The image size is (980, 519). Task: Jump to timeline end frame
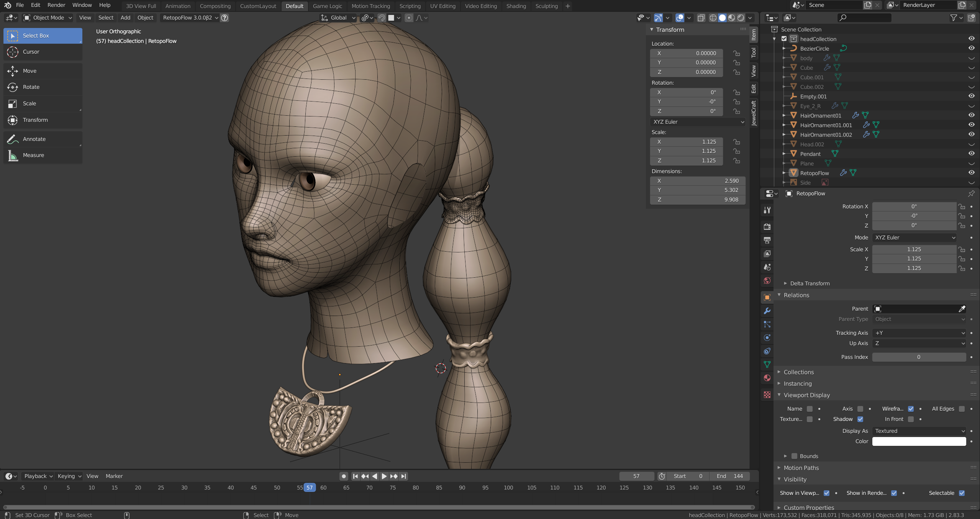[403, 476]
